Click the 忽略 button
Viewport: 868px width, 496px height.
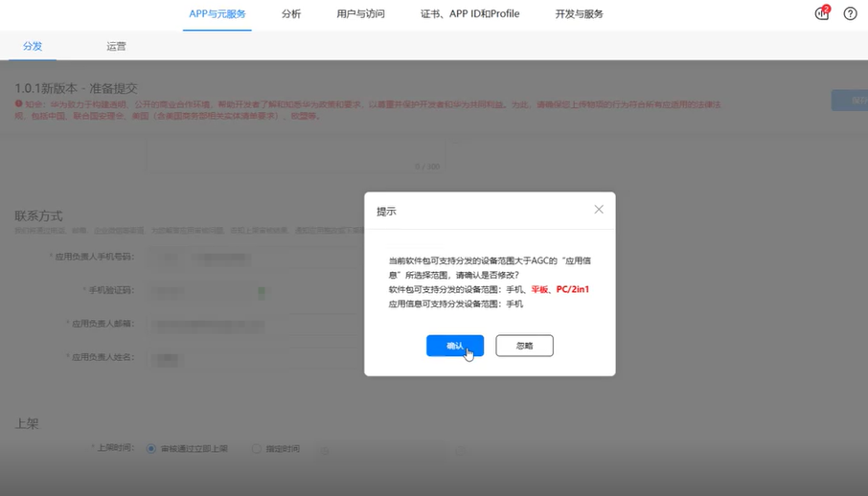(x=524, y=346)
